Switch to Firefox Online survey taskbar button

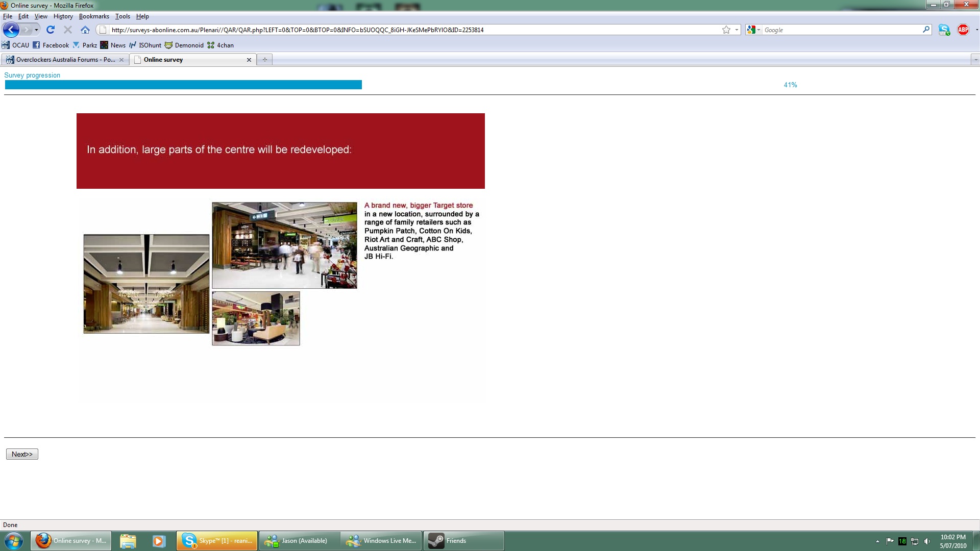pos(71,541)
